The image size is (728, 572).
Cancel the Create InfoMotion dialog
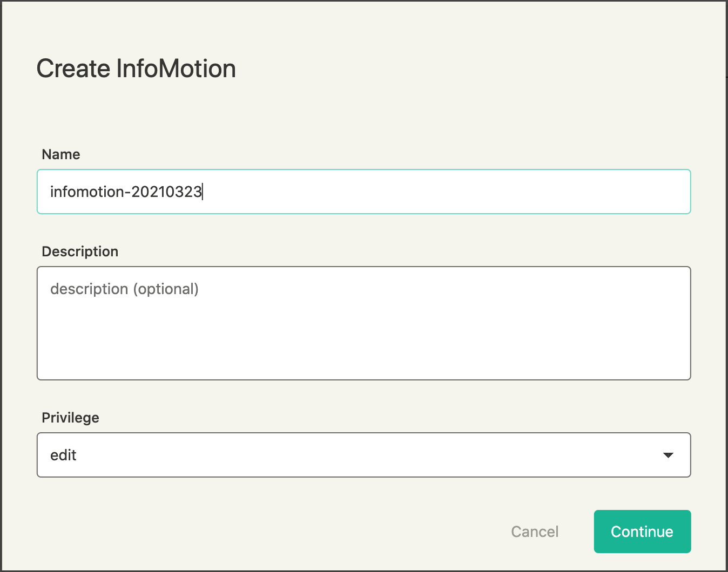(535, 532)
